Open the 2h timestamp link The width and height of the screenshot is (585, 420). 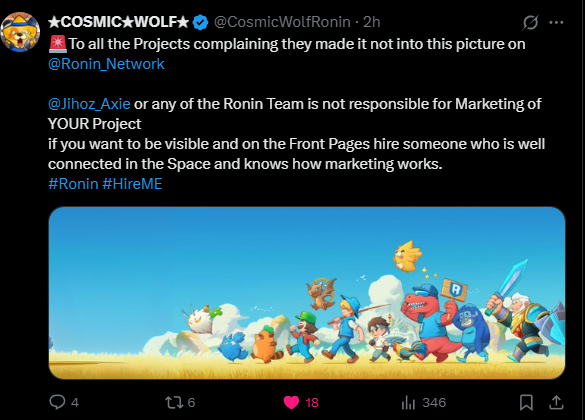(372, 22)
